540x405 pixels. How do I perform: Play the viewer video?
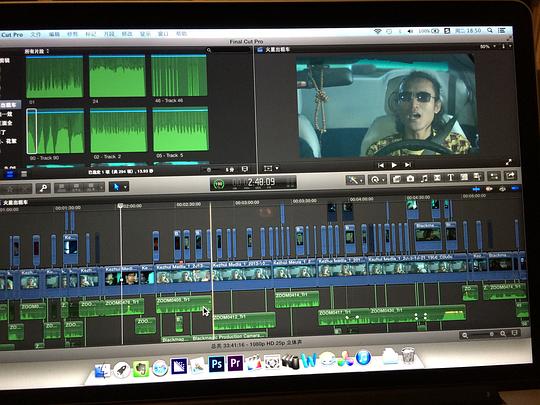(394, 165)
